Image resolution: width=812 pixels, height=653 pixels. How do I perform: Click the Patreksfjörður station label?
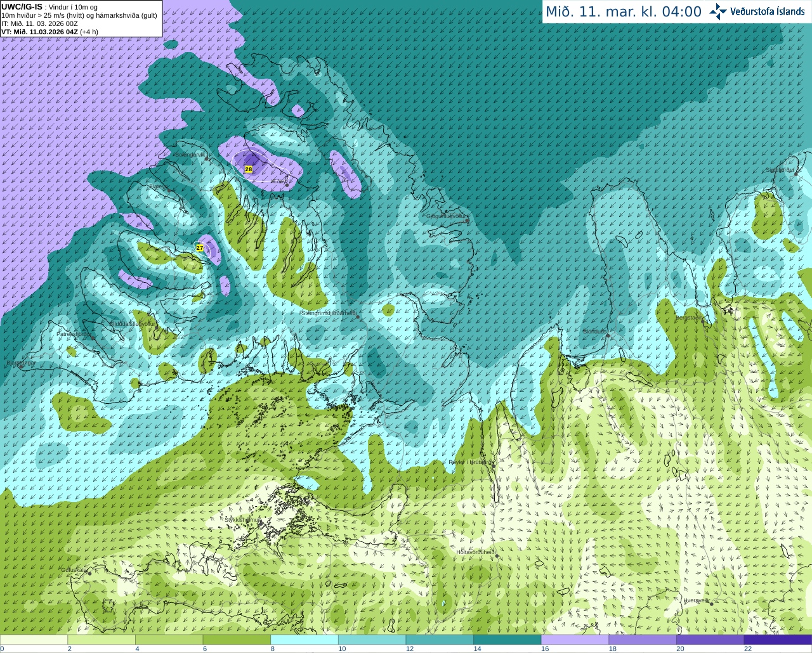[x=74, y=333]
